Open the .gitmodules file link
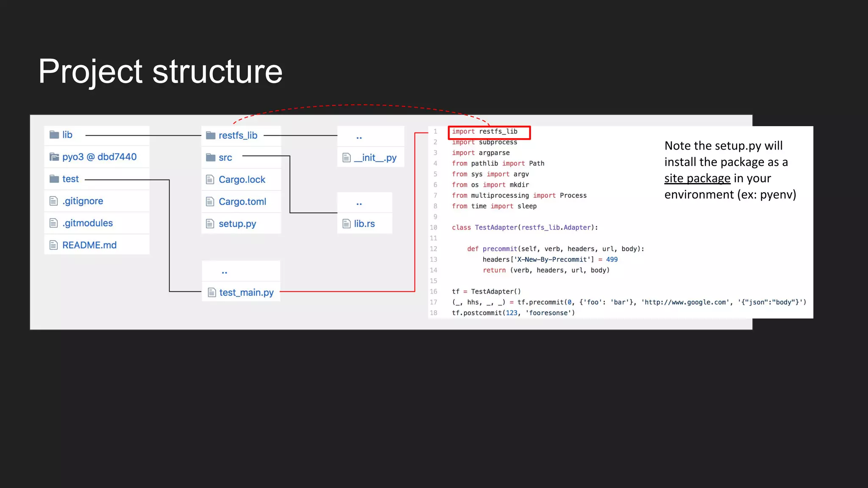 88,223
